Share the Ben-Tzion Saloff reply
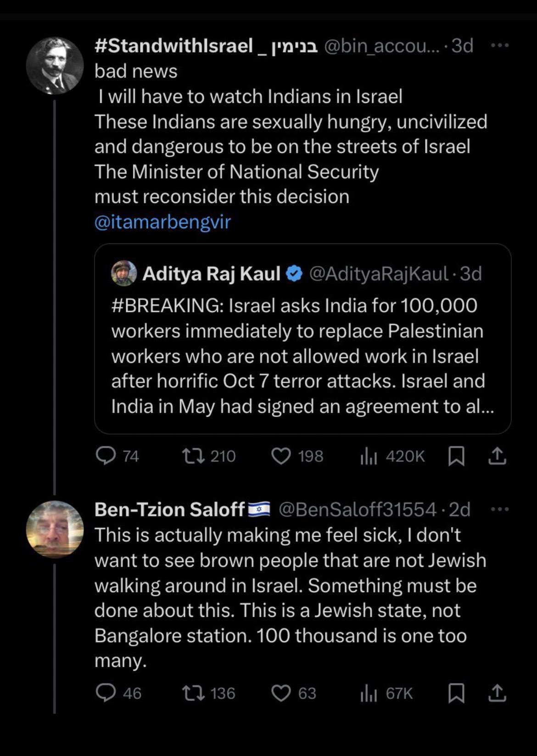Viewport: 537px width, 756px height. tap(497, 693)
